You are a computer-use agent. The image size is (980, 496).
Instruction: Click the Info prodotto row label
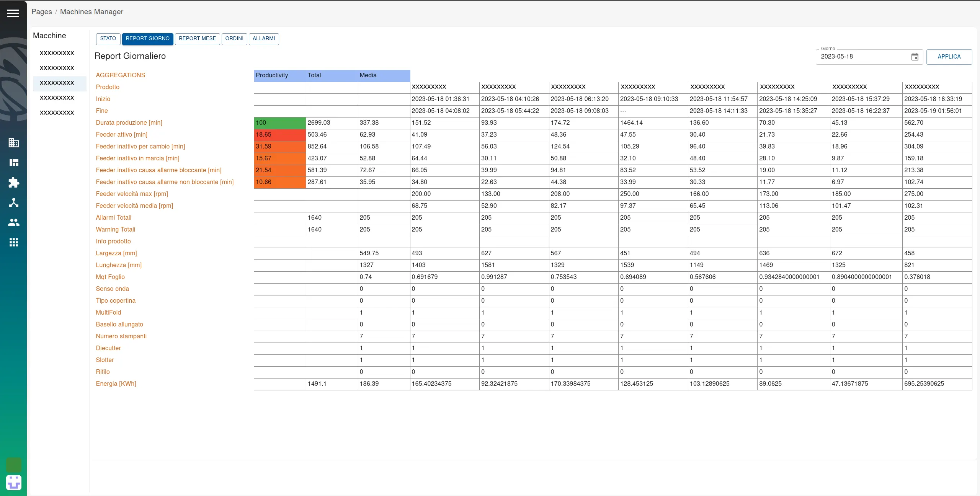pyautogui.click(x=113, y=241)
